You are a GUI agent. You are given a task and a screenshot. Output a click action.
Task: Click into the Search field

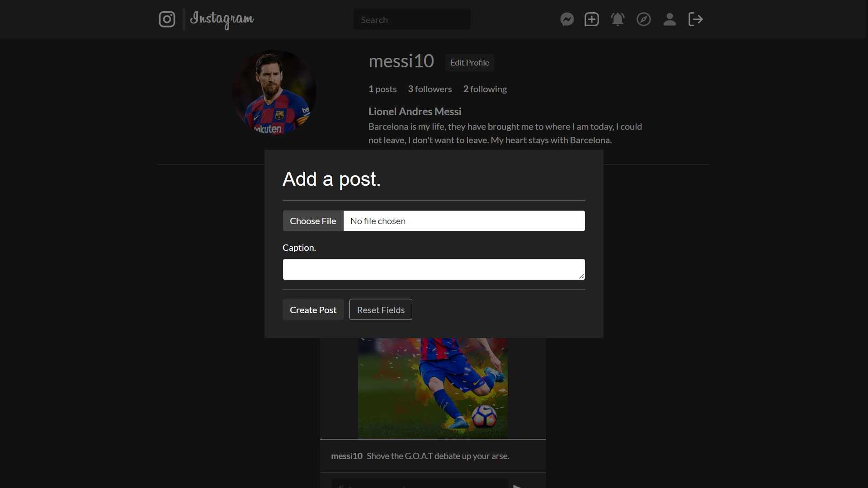[x=411, y=19]
